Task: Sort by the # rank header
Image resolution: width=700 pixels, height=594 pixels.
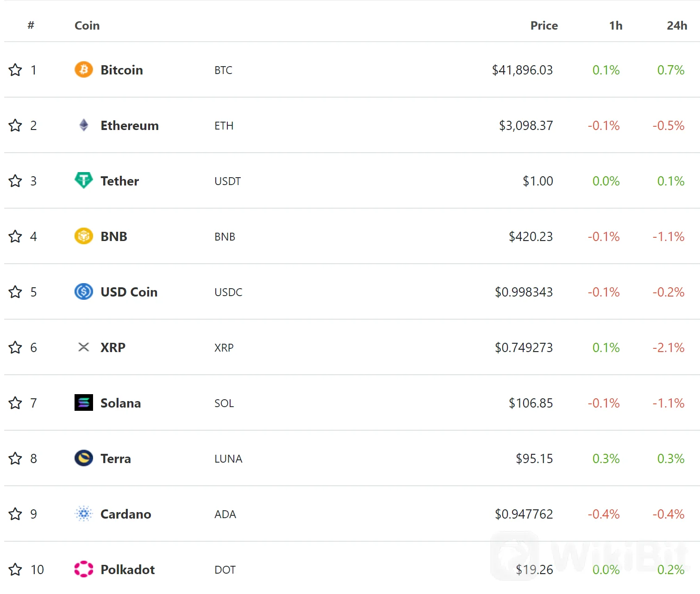Action: (x=31, y=25)
